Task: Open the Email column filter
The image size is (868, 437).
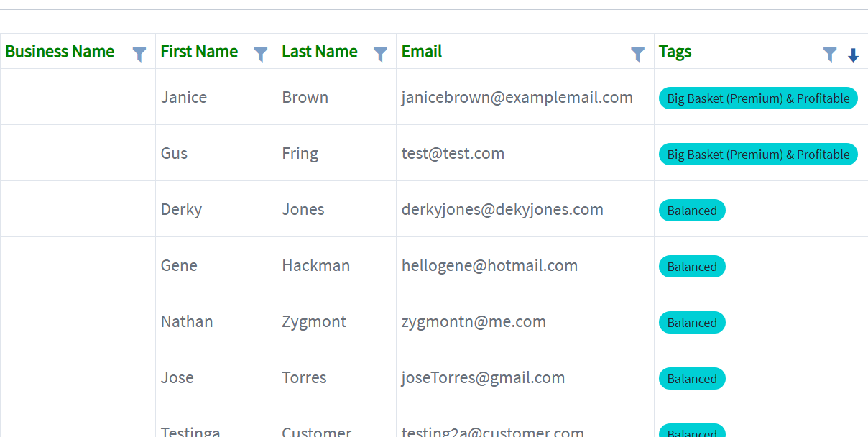Action: point(637,54)
